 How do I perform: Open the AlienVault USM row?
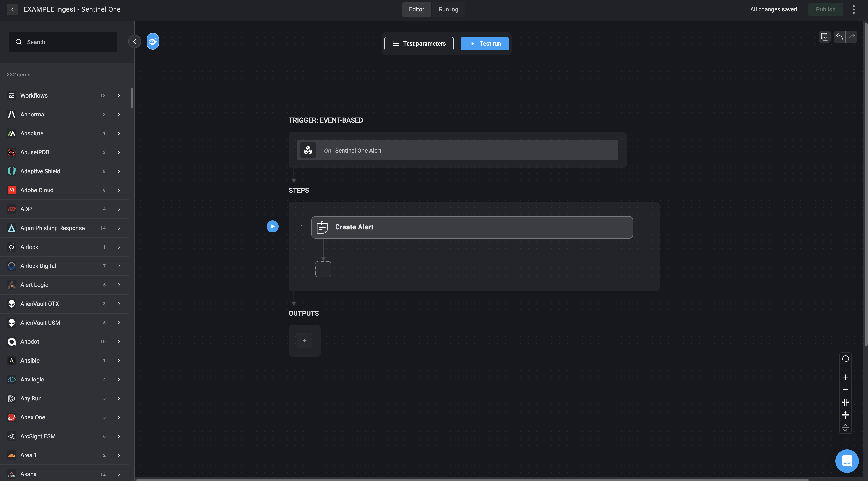coord(65,323)
